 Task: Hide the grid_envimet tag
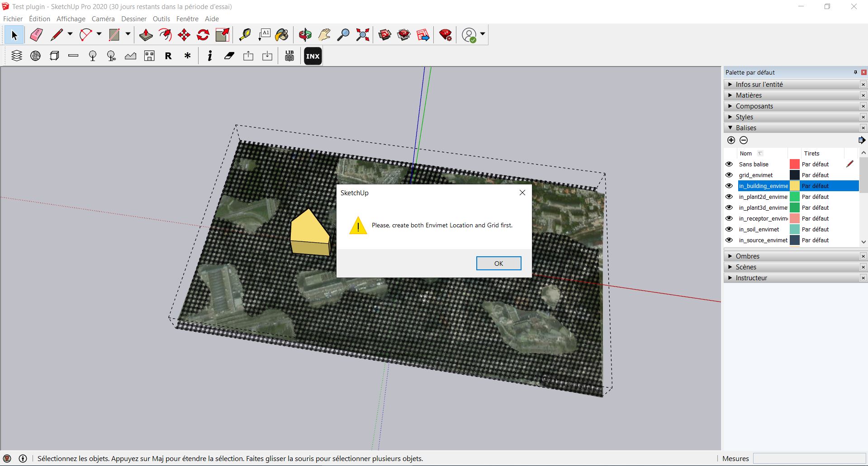click(729, 175)
